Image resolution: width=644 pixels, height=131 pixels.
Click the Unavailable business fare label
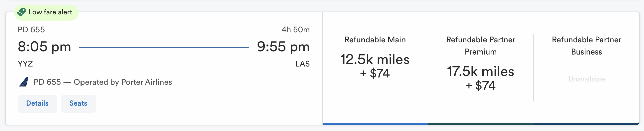(586, 79)
